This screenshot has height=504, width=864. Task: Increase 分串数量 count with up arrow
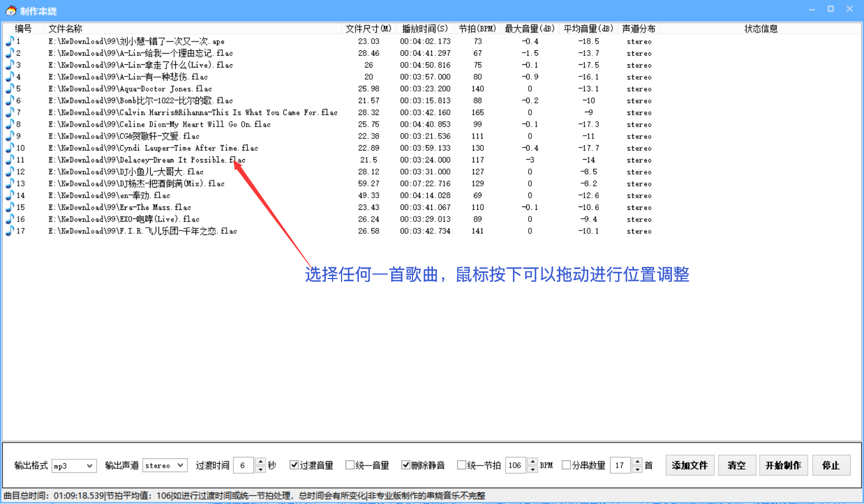click(x=637, y=461)
